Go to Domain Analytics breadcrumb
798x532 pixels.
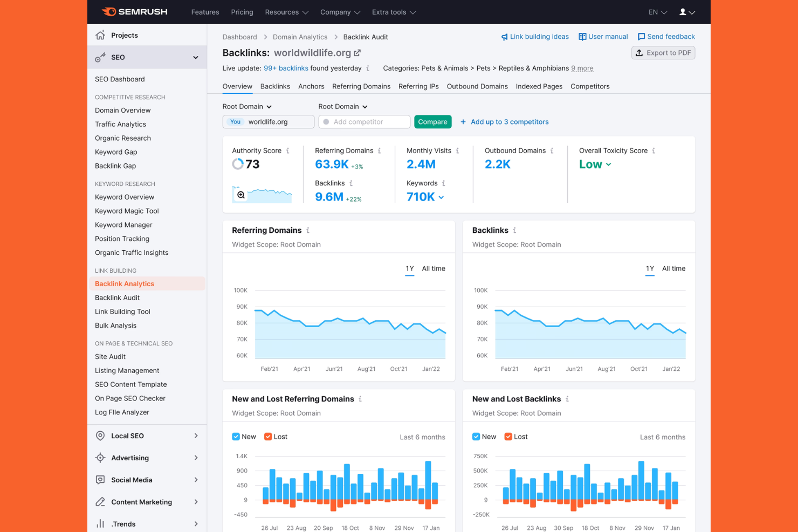(300, 37)
